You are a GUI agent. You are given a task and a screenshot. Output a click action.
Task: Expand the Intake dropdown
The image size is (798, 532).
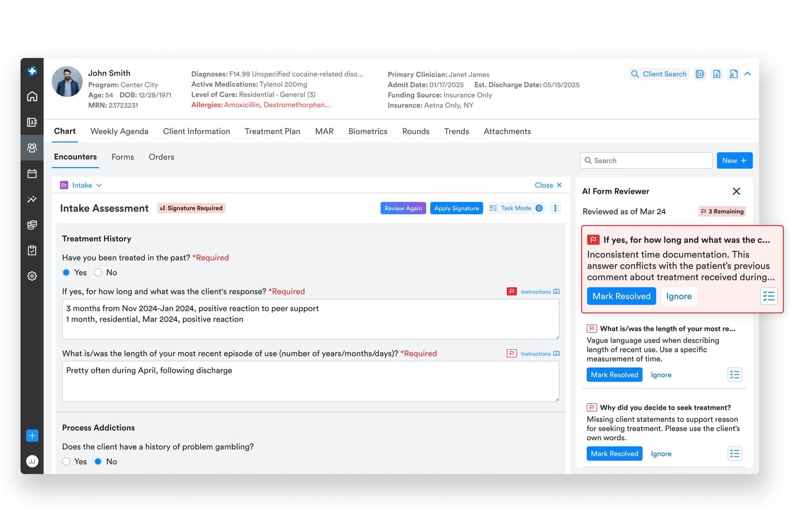pyautogui.click(x=81, y=185)
